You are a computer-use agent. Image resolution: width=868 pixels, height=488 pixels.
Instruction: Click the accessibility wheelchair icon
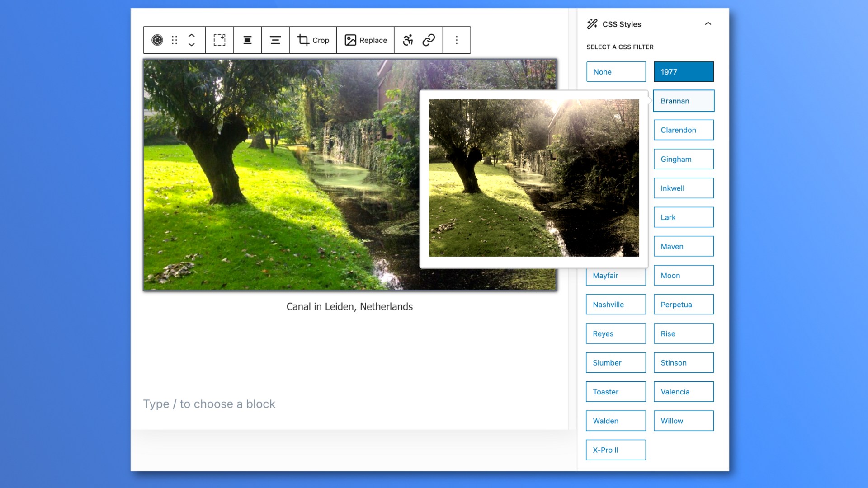point(408,40)
